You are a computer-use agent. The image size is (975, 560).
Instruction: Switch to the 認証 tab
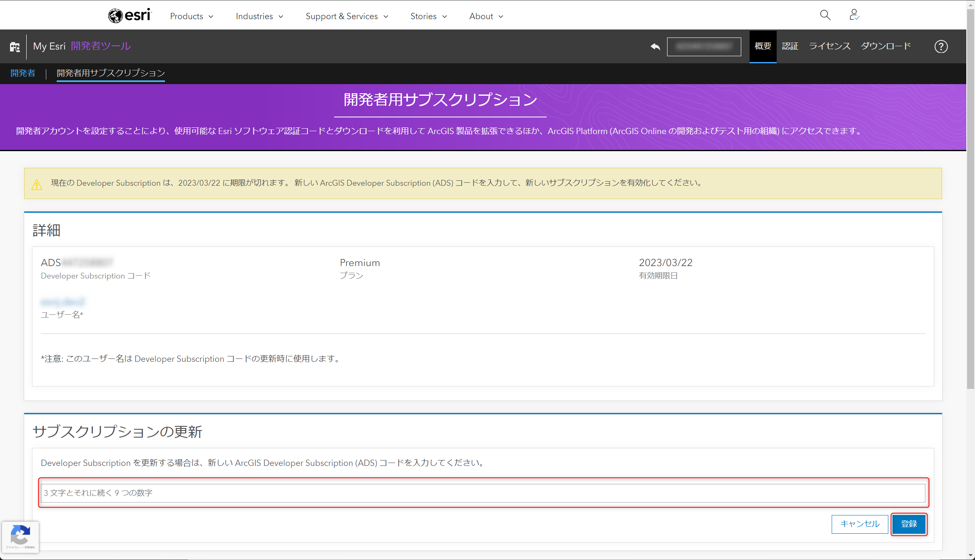pos(790,46)
